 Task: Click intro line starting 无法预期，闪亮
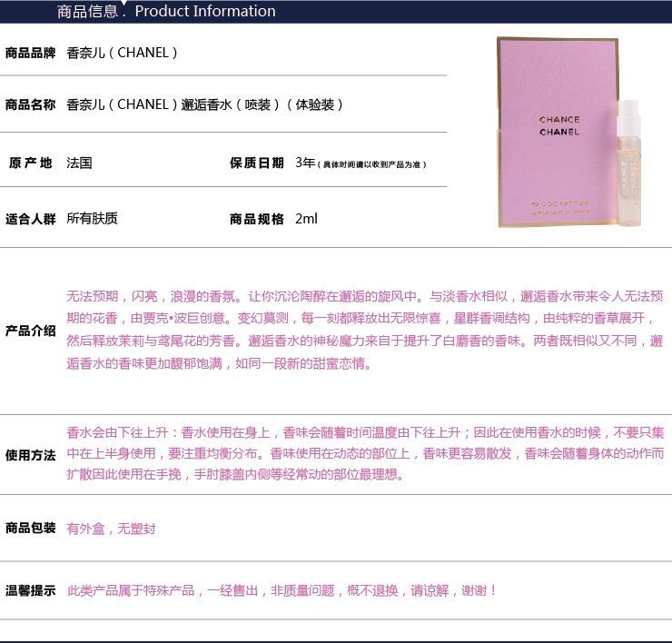(x=365, y=296)
